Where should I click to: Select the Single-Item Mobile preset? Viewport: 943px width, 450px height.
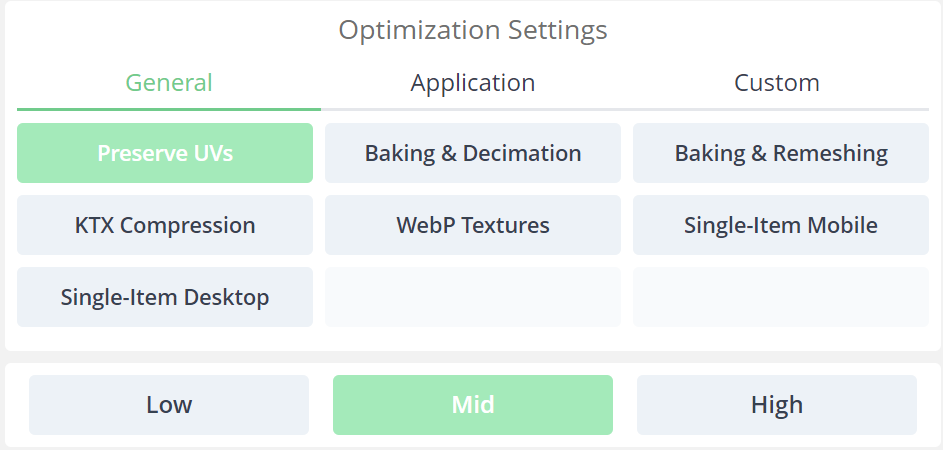click(781, 225)
